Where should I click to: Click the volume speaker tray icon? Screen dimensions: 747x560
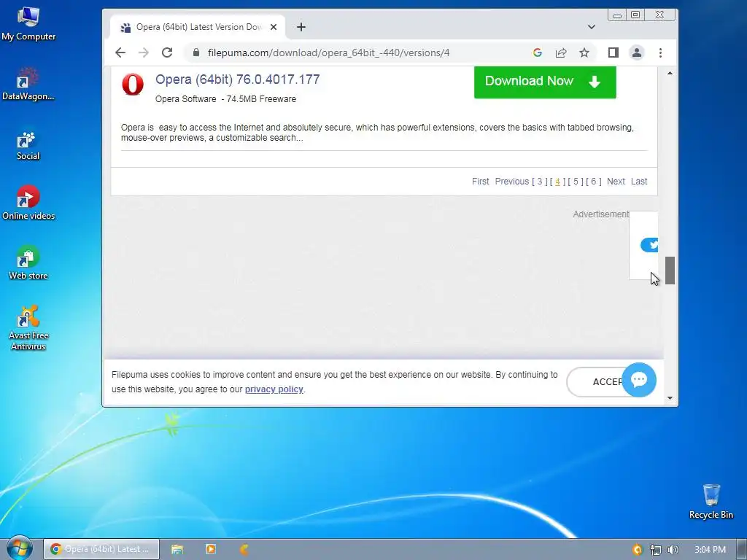click(673, 550)
